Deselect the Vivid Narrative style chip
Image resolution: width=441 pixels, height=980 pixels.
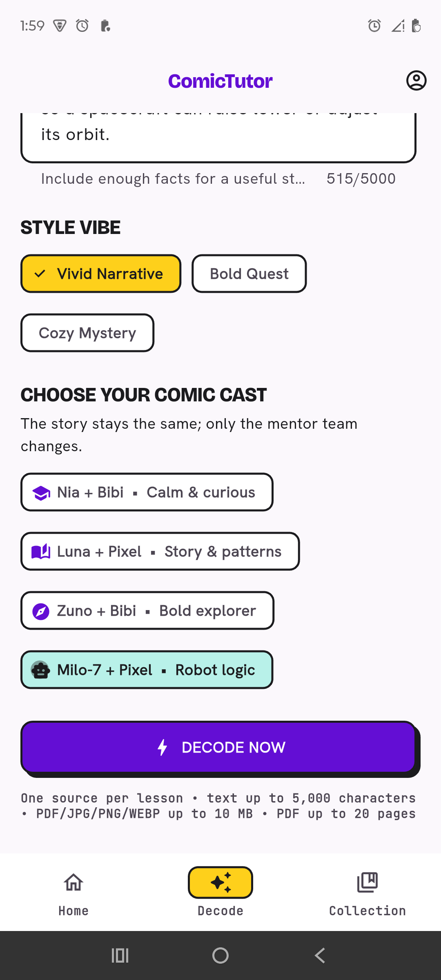coord(101,274)
